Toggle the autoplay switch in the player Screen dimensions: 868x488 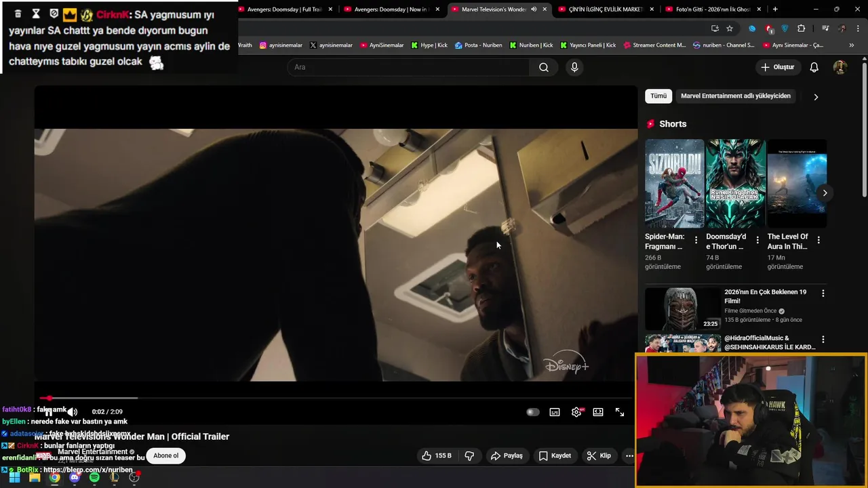pyautogui.click(x=533, y=412)
